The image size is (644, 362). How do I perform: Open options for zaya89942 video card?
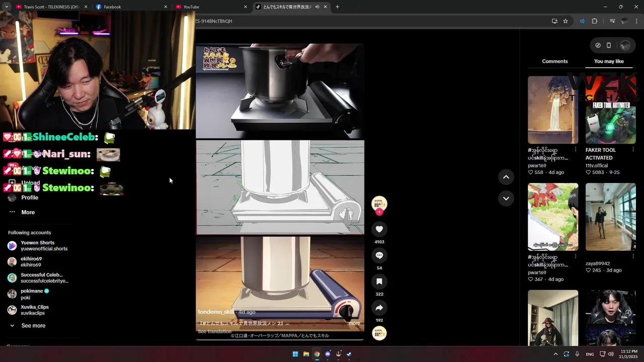click(x=633, y=256)
